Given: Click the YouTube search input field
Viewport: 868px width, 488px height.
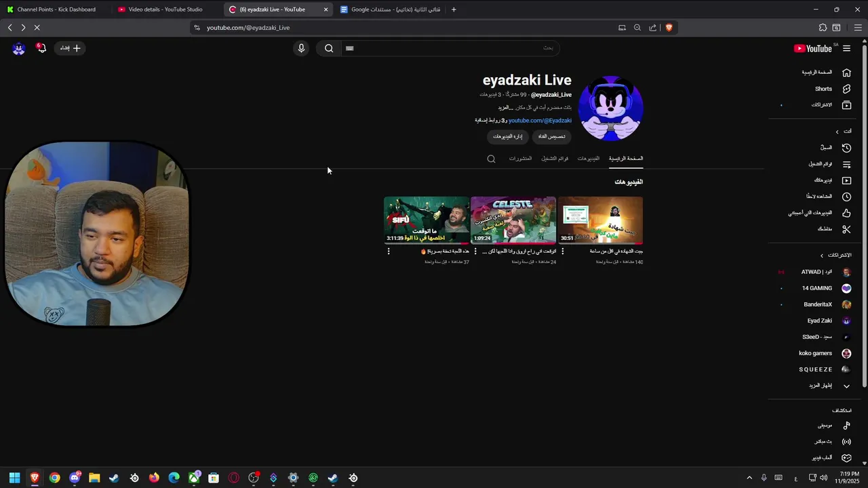Looking at the screenshot, I should click(451, 48).
